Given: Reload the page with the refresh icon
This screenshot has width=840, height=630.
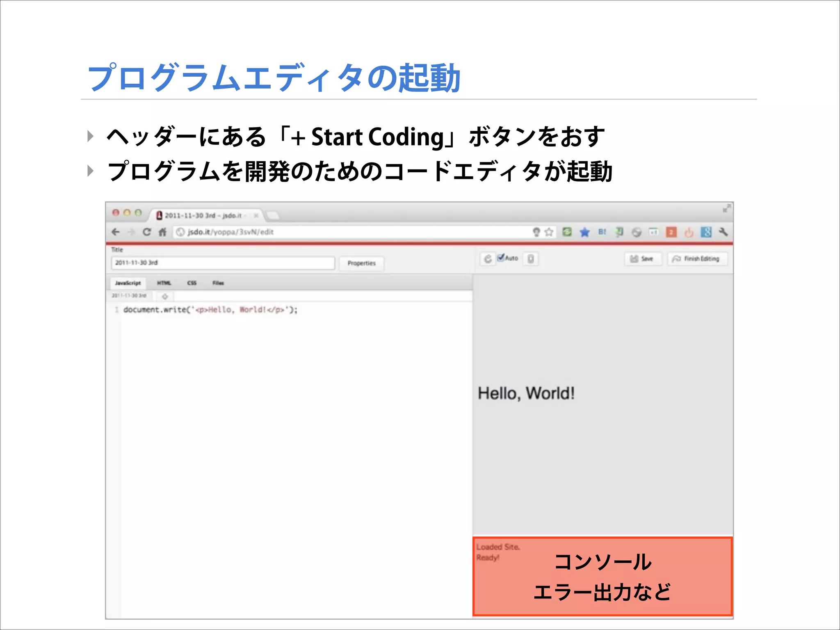Looking at the screenshot, I should pyautogui.click(x=146, y=232).
